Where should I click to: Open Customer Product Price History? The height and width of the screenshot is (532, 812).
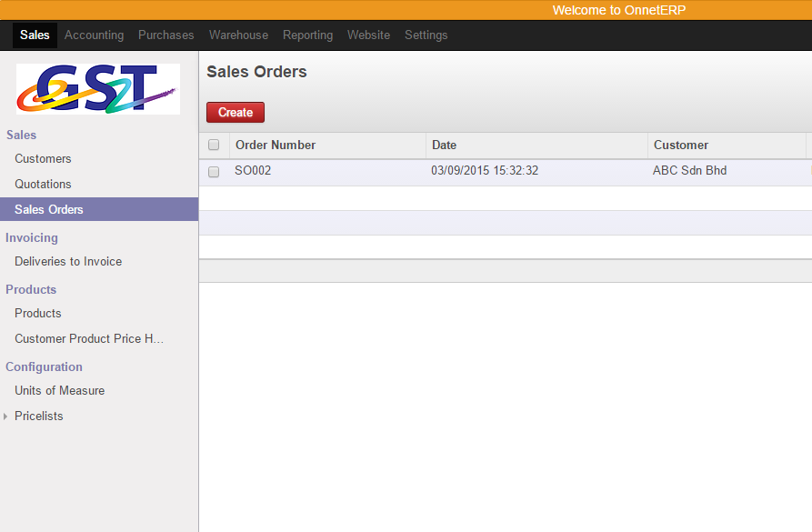88,338
